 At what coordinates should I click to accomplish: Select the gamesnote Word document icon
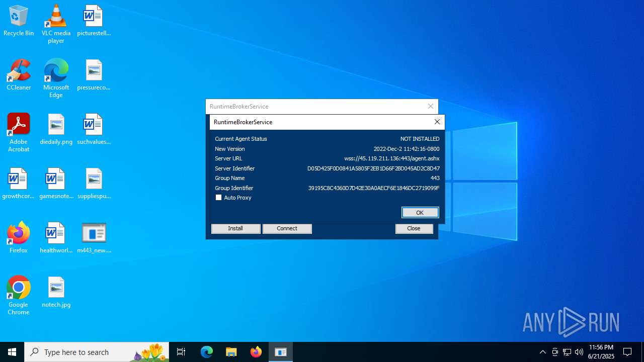coord(56,184)
